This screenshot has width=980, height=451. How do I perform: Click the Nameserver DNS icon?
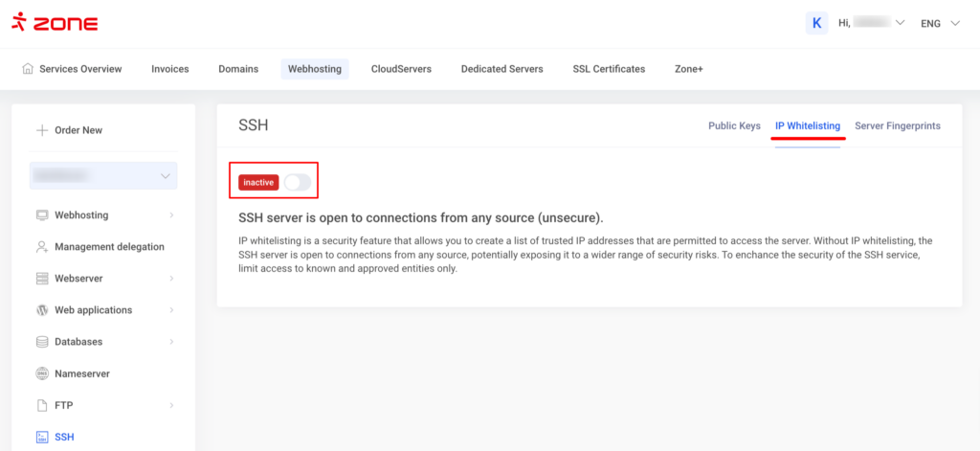tap(42, 373)
